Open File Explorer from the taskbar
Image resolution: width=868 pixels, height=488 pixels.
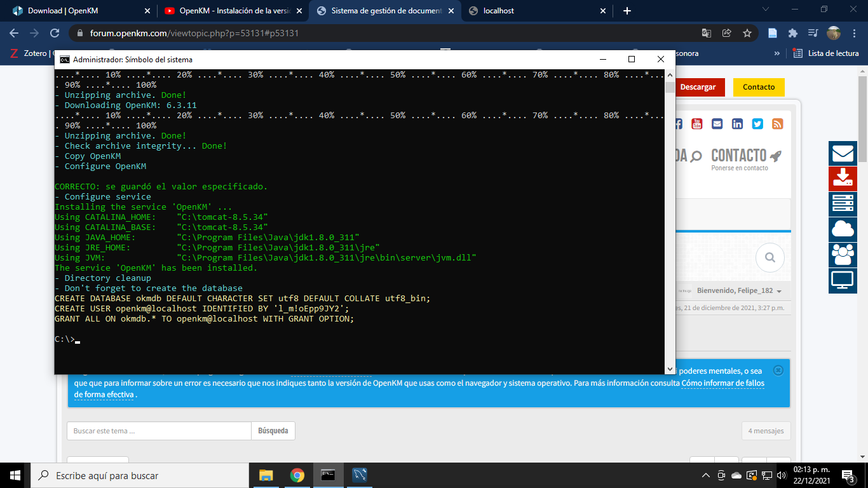pos(266,475)
